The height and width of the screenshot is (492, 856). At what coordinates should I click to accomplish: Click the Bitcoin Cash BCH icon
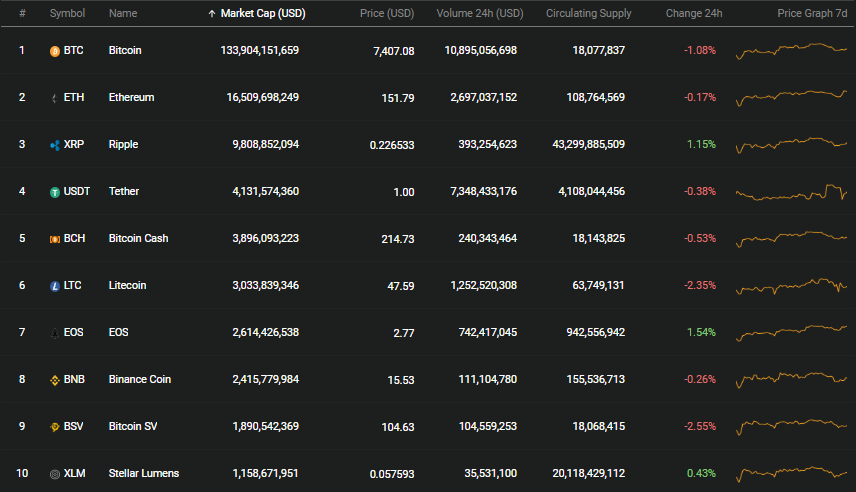55,239
